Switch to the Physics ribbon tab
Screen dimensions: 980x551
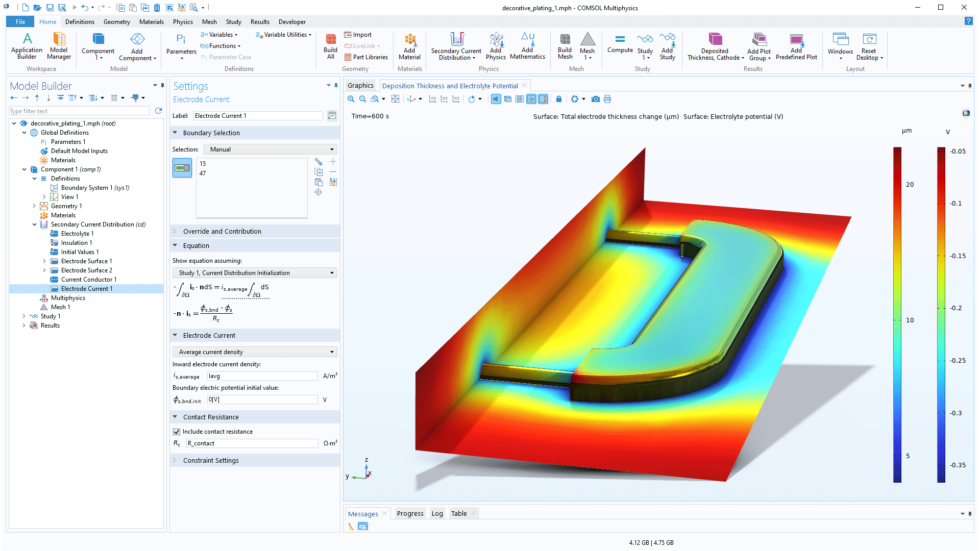pyautogui.click(x=183, y=21)
